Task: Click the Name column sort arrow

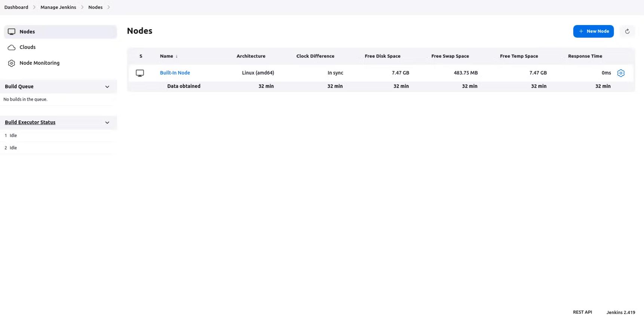Action: (177, 57)
